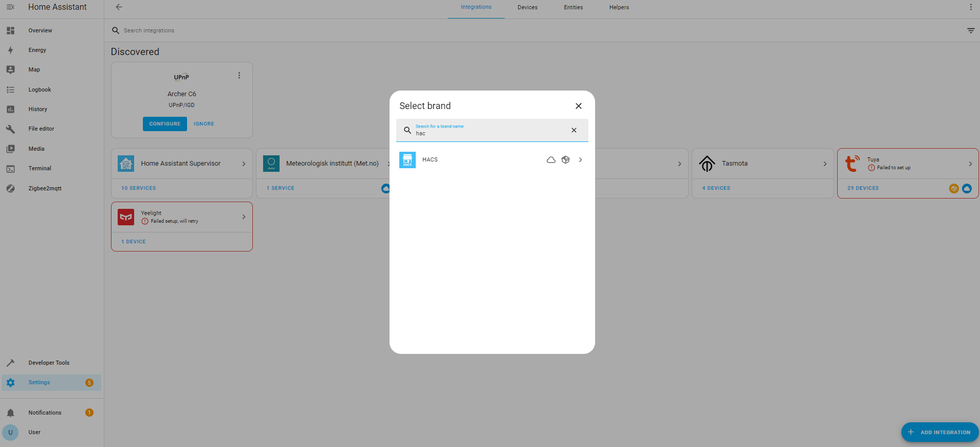Collapse the sidebar menu icon
980x447 pixels.
coord(10,7)
